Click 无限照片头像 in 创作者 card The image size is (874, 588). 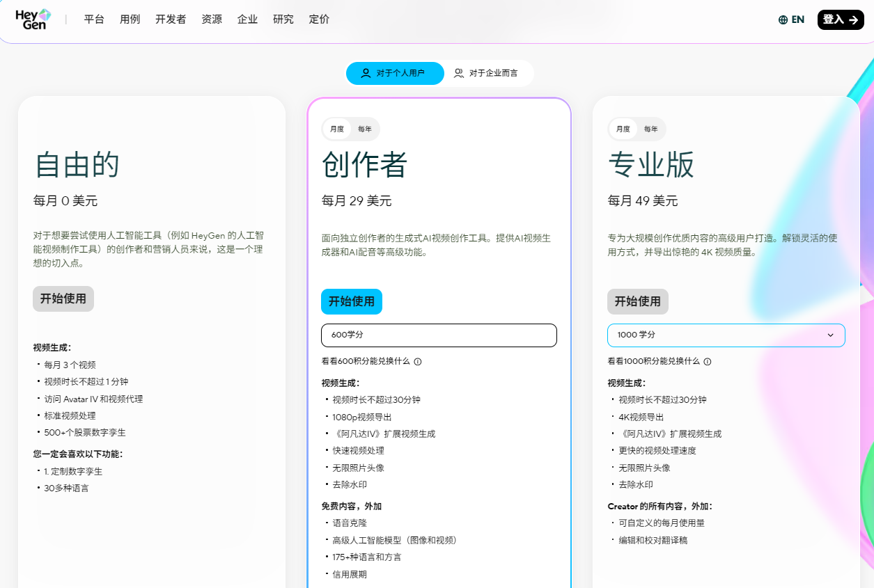[x=358, y=468]
